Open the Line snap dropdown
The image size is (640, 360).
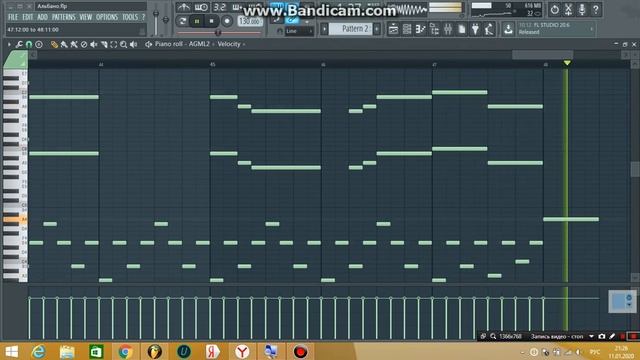click(x=299, y=31)
